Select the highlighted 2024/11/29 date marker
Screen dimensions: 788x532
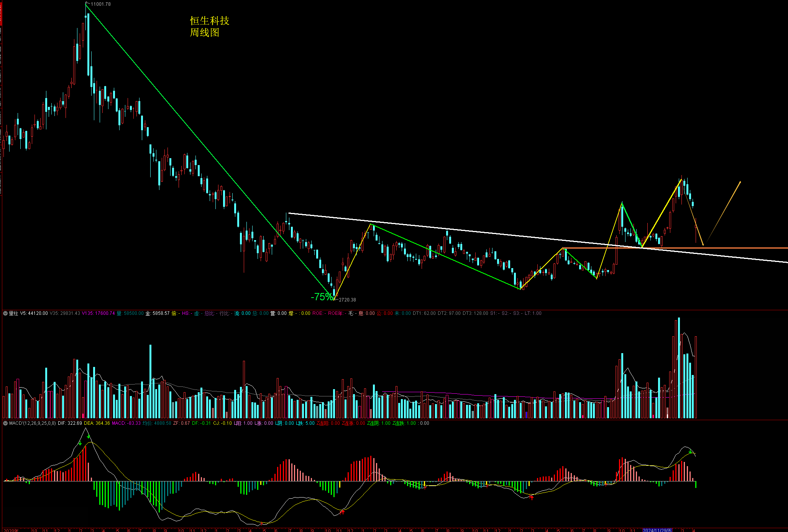point(657,530)
